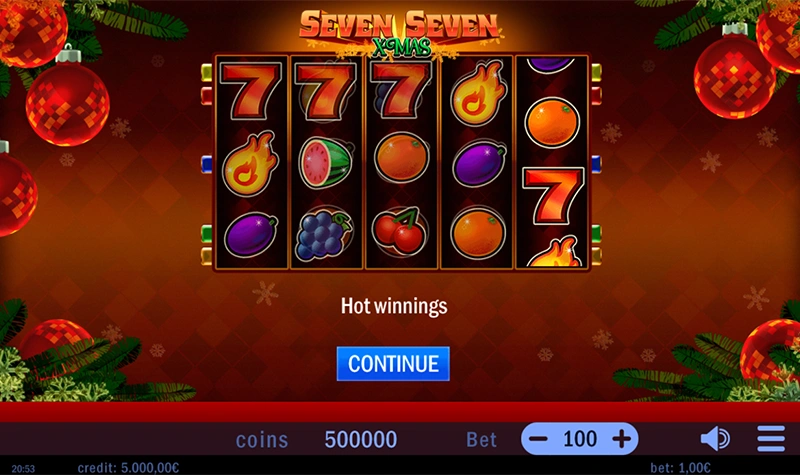This screenshot has width=800, height=475.
Task: Increase the bet with plus button
Action: pyautogui.click(x=621, y=439)
